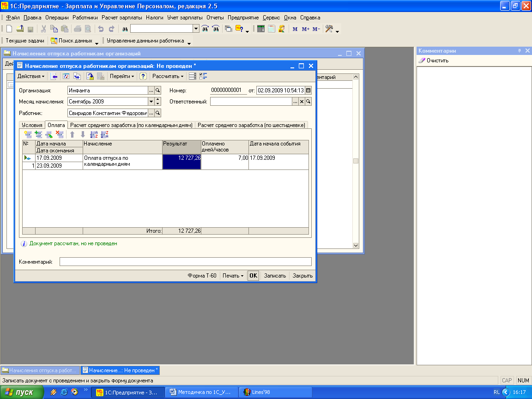532x399 pixels.
Task: Click the Copy row icon with green plus
Action: pyautogui.click(x=38, y=135)
